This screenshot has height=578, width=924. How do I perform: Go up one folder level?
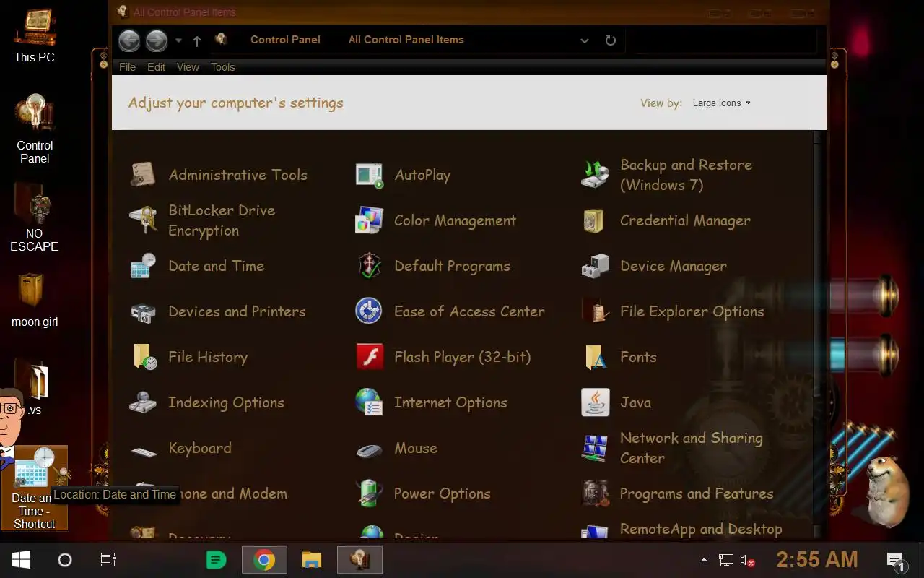197,41
